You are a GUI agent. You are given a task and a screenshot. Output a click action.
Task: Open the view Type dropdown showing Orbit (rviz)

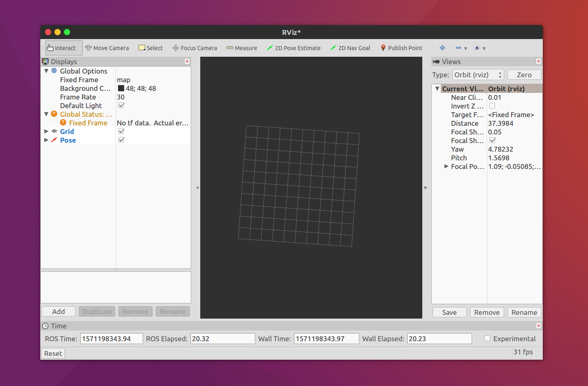pyautogui.click(x=478, y=75)
